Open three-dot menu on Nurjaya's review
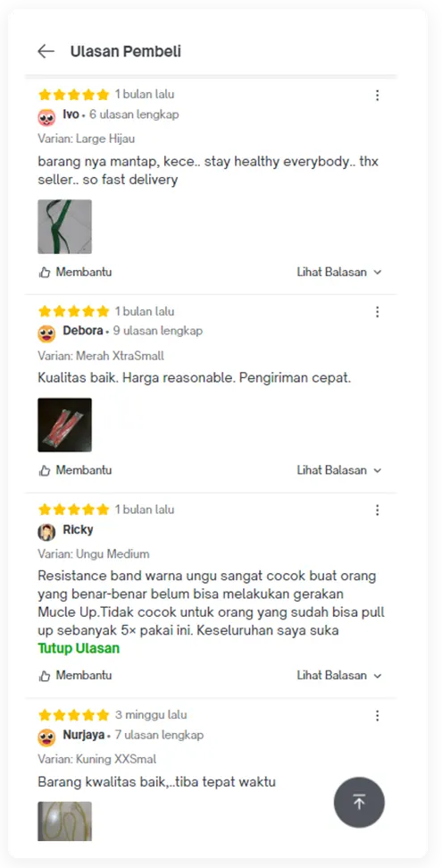Viewport: 442px width, 868px height. point(378,716)
